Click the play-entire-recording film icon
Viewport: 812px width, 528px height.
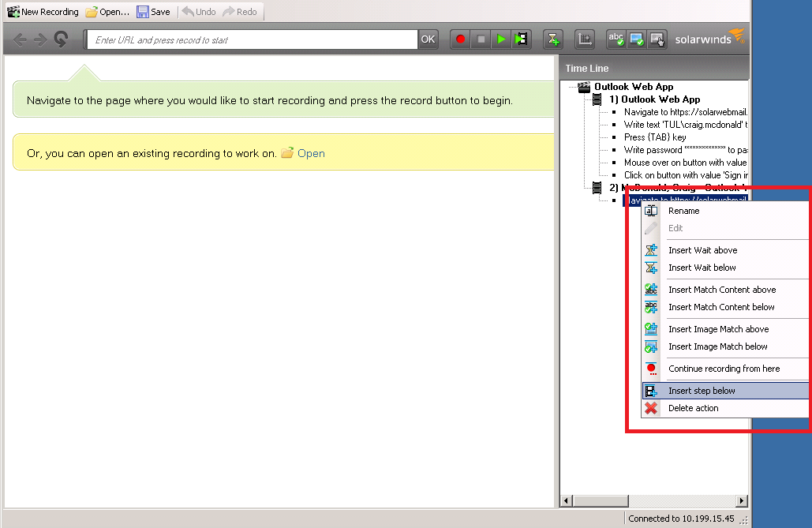click(521, 39)
